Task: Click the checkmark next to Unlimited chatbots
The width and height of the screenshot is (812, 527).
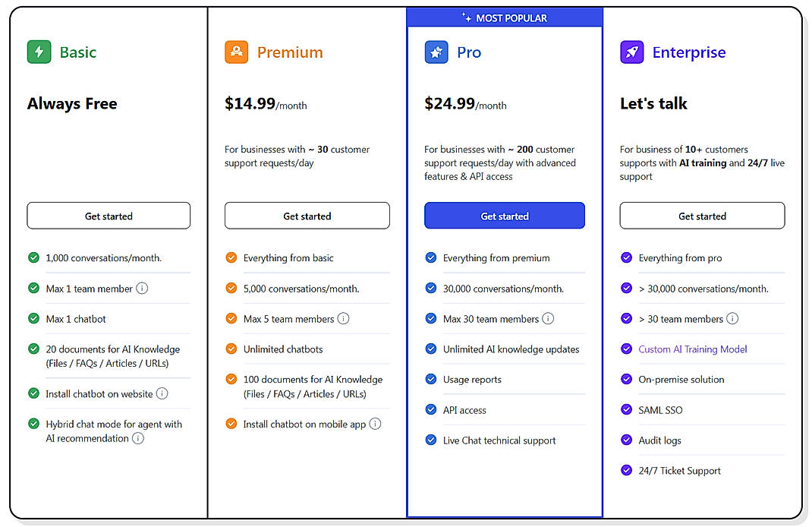Action: [x=231, y=349]
